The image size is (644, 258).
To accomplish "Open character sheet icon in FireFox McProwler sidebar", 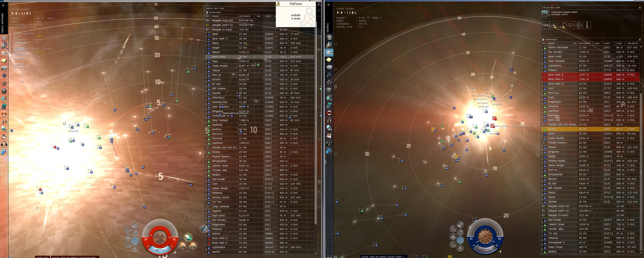I will tap(4, 38).
